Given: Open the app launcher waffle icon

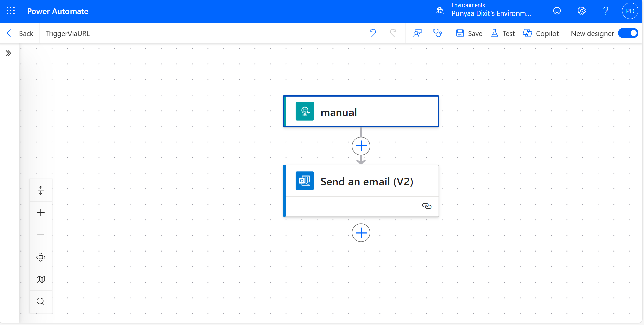Looking at the screenshot, I should click(10, 11).
